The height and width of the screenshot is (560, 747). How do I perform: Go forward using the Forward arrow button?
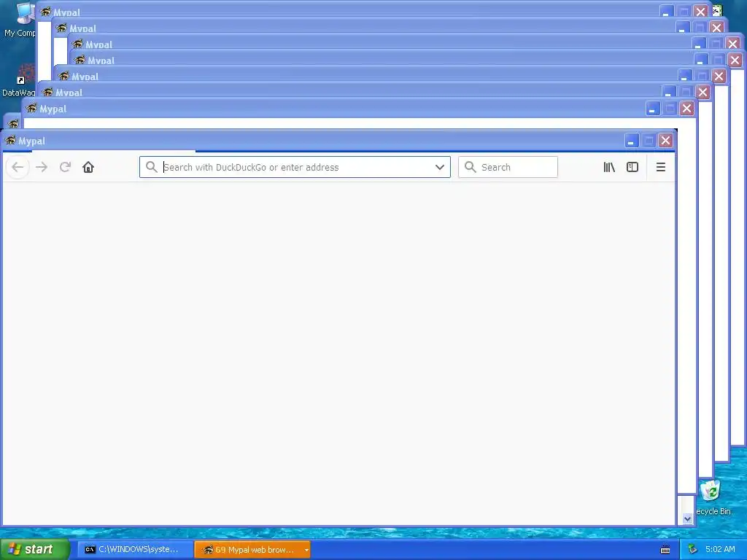coord(42,167)
